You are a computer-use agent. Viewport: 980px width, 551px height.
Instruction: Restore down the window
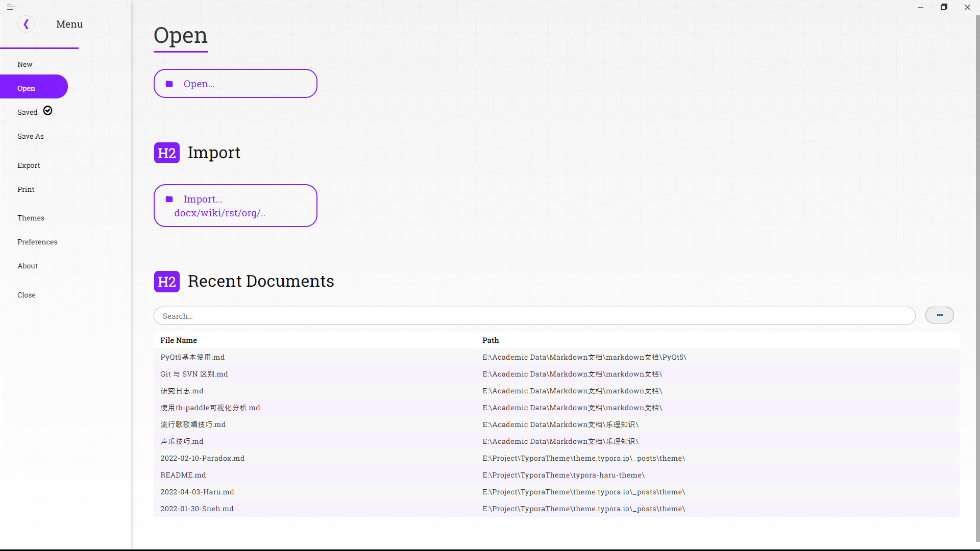point(944,7)
